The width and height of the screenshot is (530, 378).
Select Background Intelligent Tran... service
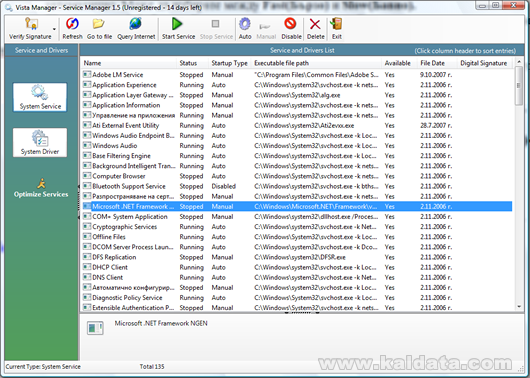[297, 166]
